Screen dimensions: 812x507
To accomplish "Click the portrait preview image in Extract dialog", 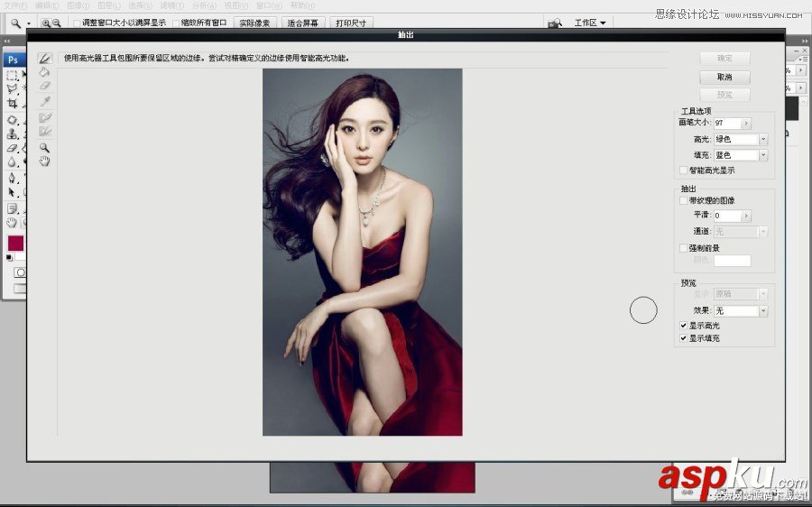I will tap(363, 253).
